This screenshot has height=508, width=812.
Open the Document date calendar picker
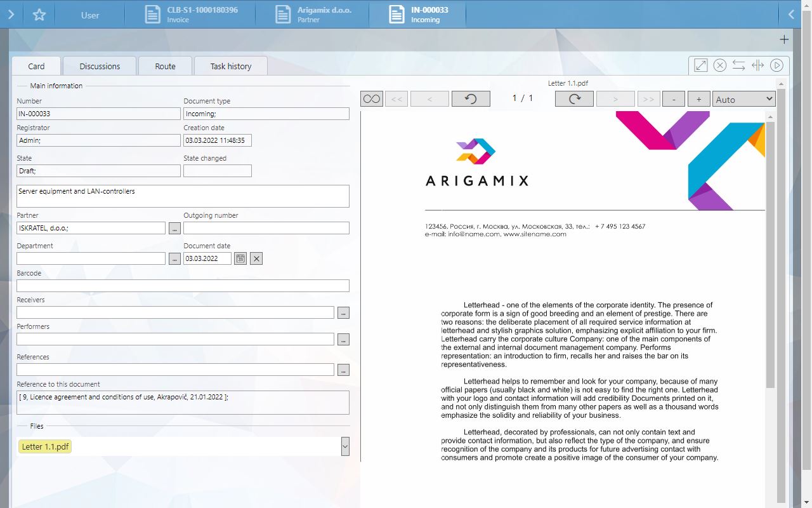(x=240, y=258)
